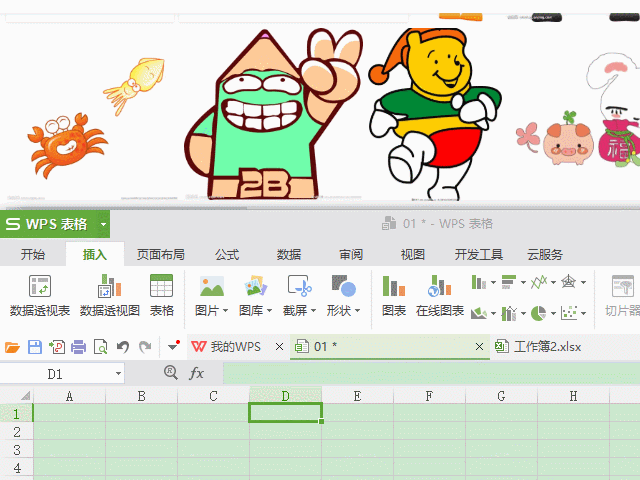
Task: Click the 表格 table icon
Action: coord(162,296)
